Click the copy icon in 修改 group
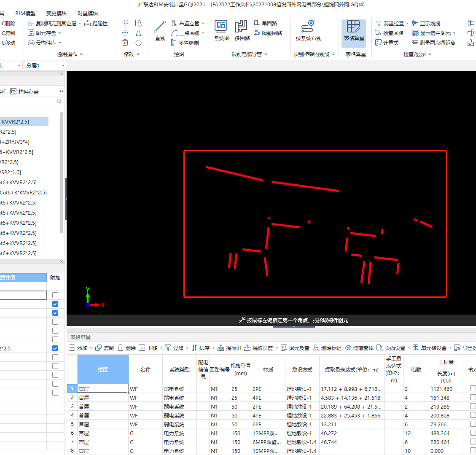The height and width of the screenshot is (455, 476). 125,23
